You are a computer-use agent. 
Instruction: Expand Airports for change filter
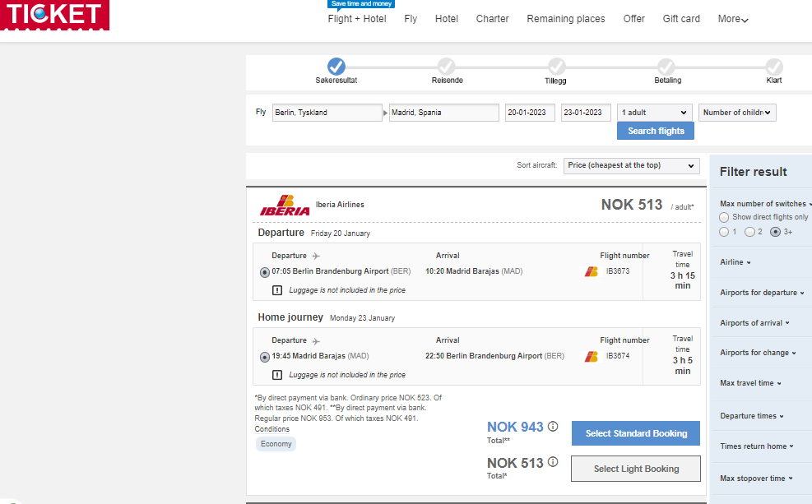point(758,353)
